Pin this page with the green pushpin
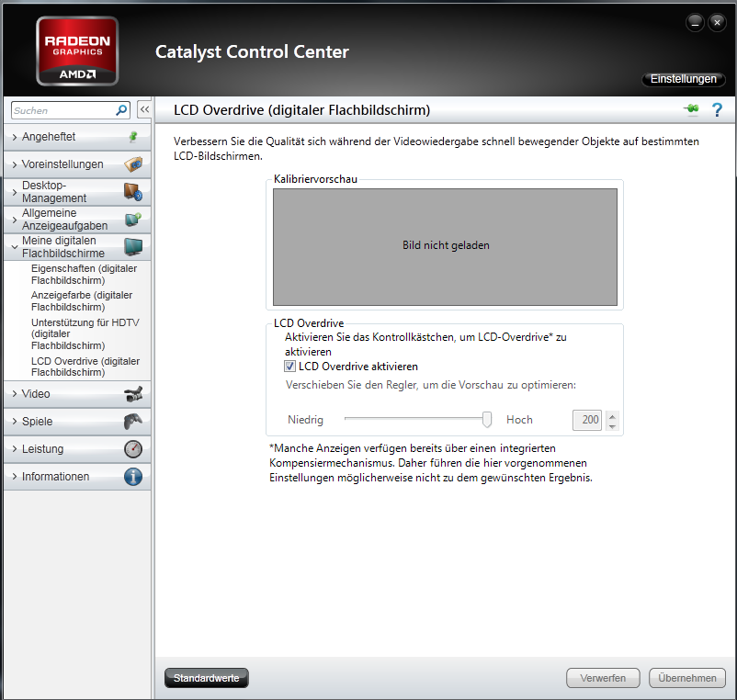The width and height of the screenshot is (737, 700). point(691,109)
